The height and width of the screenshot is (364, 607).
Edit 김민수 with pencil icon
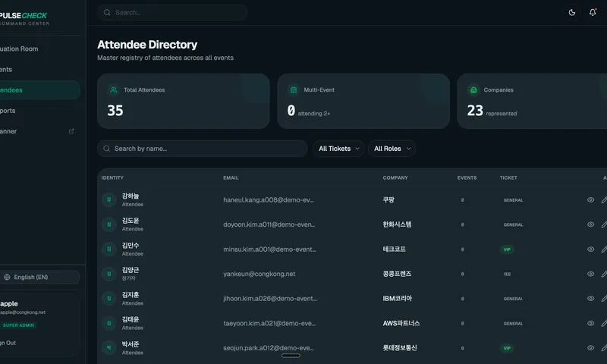[x=604, y=249]
